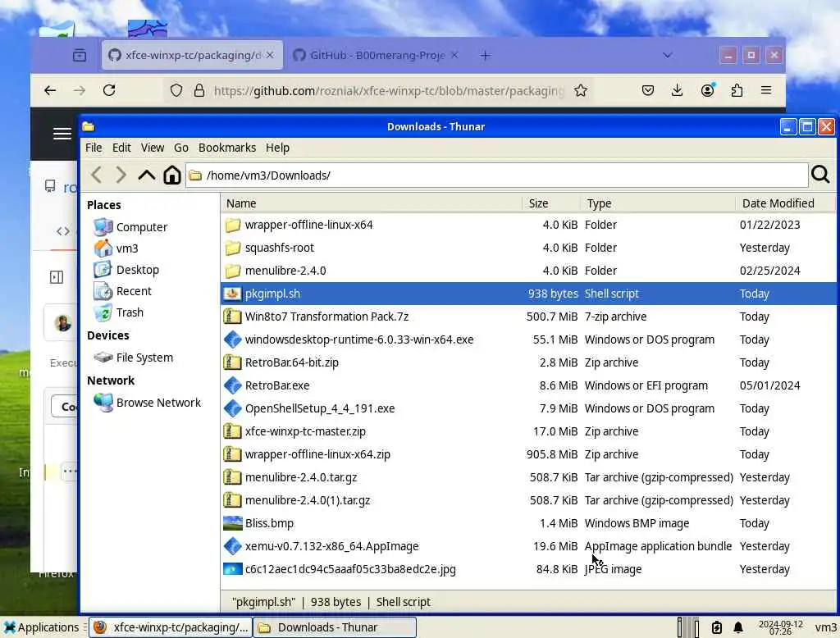Open new Firefox tab with plus
The image size is (840, 638).
coord(486,55)
